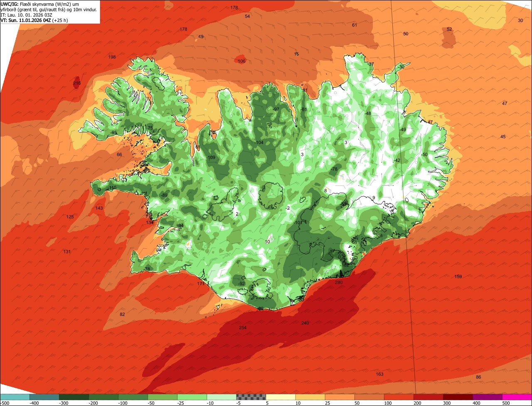This screenshot has height=406, width=532.
Task: Click the light green -25 to -10 swatch
Action: tap(192, 397)
